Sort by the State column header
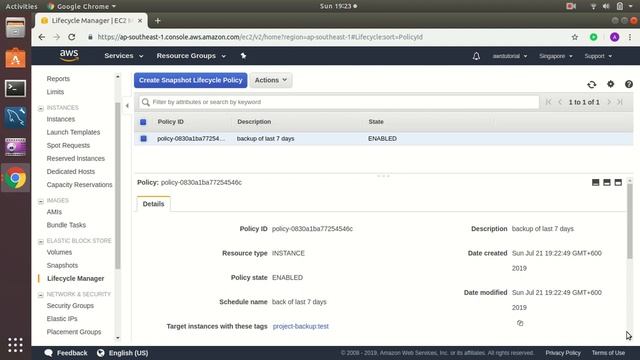Image resolution: width=640 pixels, height=360 pixels. click(x=376, y=122)
